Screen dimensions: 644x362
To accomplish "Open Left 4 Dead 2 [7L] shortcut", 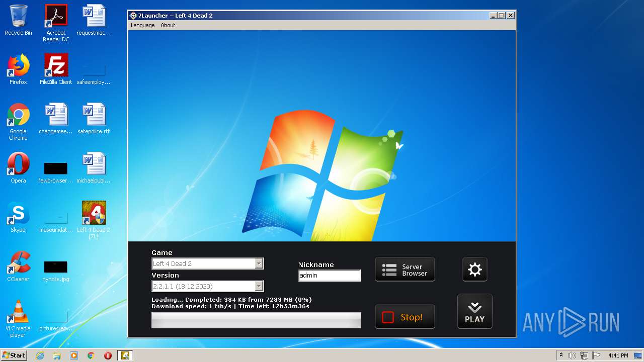I will tap(94, 220).
